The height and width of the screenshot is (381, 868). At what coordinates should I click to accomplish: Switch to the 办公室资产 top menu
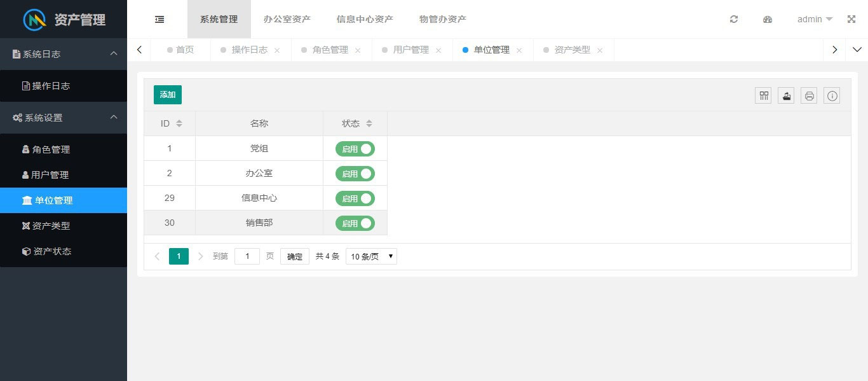[287, 19]
